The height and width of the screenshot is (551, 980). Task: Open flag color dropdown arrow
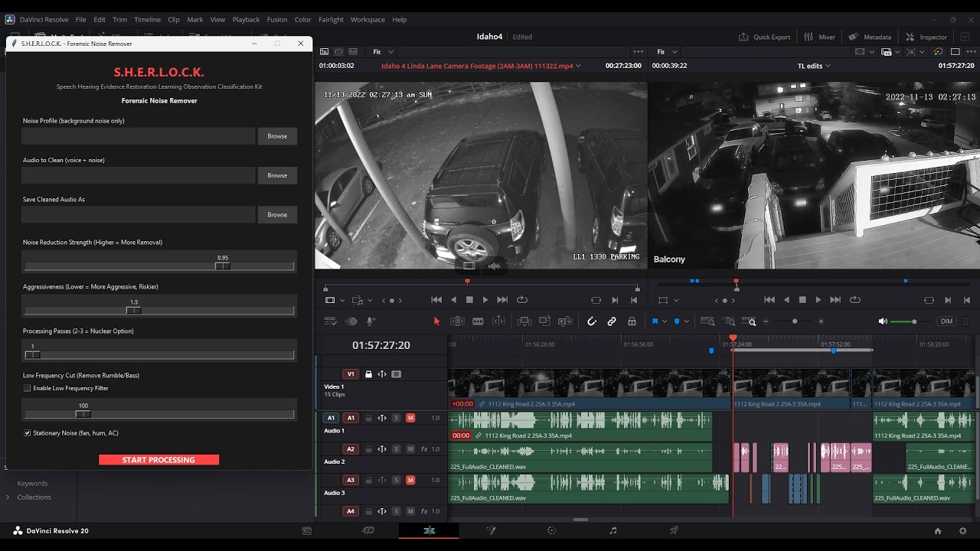pos(664,321)
